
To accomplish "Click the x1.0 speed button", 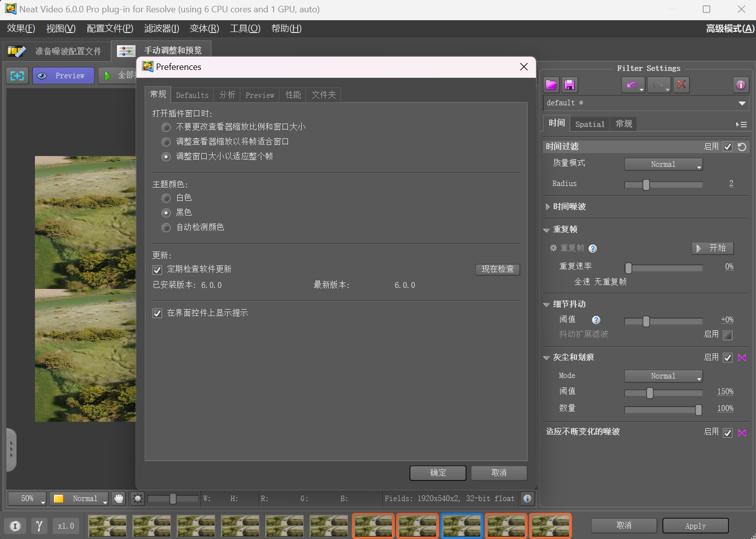I will coord(66,526).
